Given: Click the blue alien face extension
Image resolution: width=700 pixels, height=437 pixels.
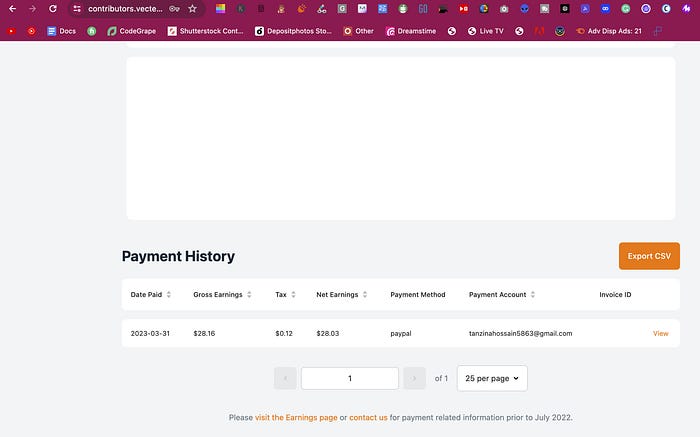Looking at the screenshot, I should [x=524, y=8].
